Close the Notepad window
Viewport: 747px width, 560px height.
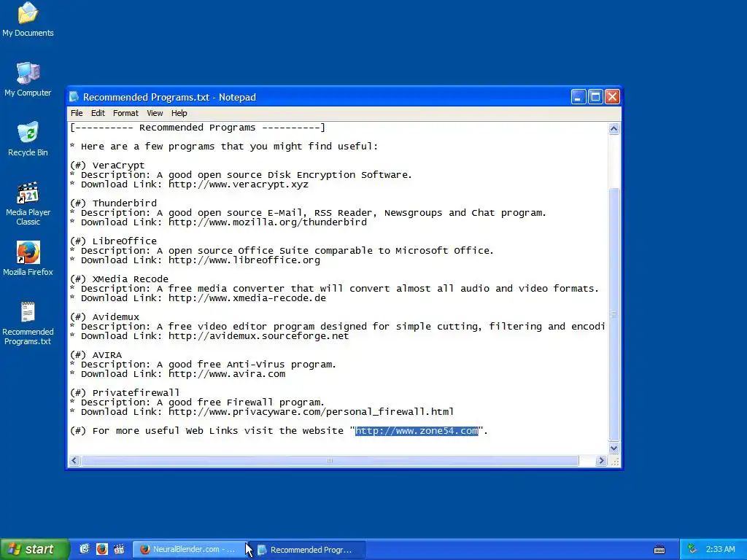(x=612, y=97)
